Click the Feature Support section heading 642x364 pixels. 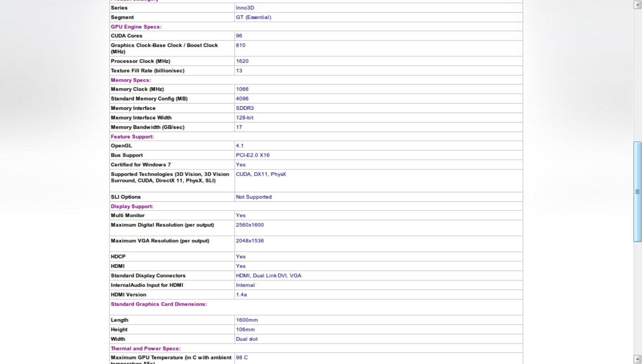(x=132, y=137)
